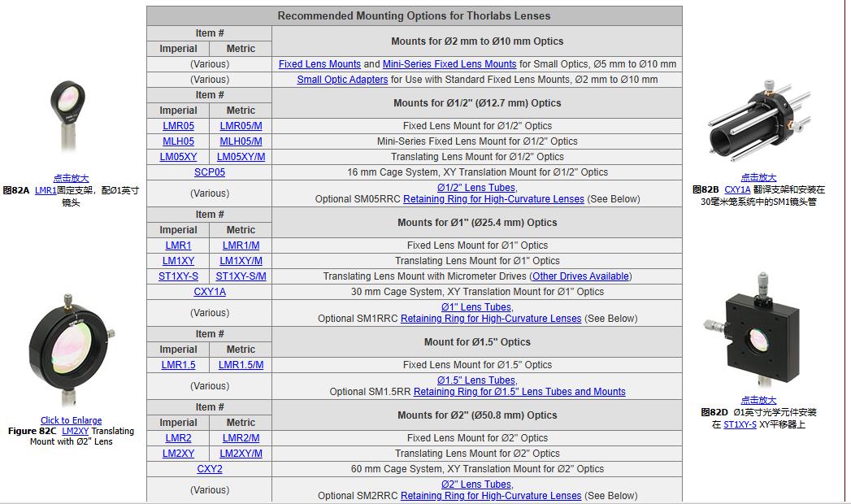Open the LM1XY/M table link

click(241, 261)
